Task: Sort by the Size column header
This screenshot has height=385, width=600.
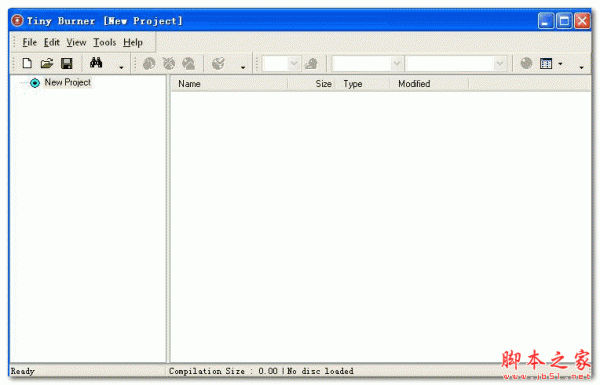Action: pos(311,83)
